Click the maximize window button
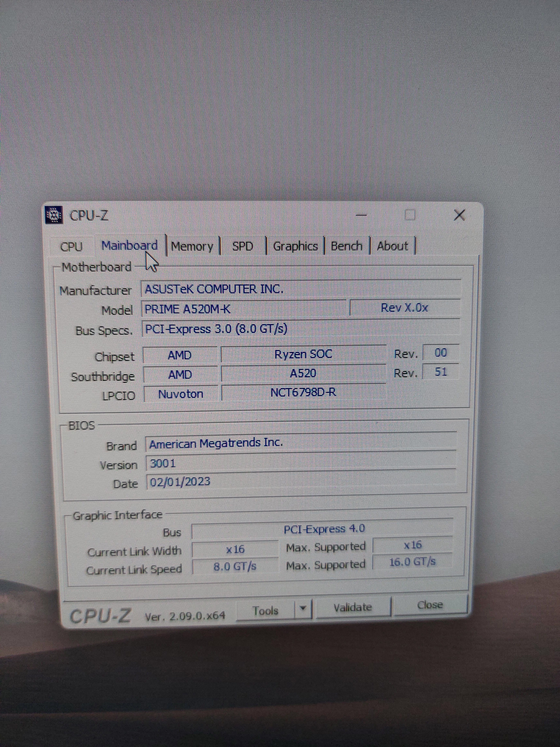This screenshot has width=560, height=747. click(x=410, y=215)
